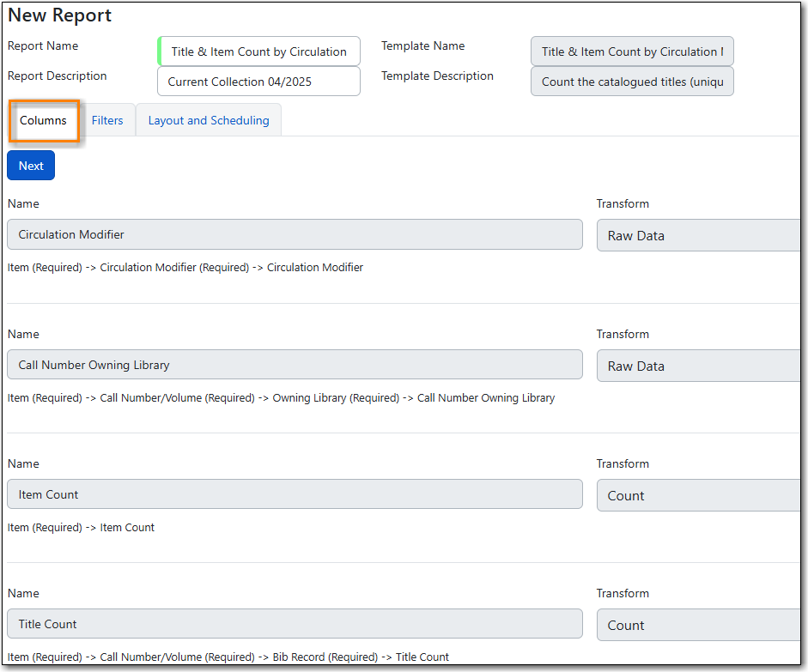Click Call Number Owning Library name field
Image resolution: width=808 pixels, height=672 pixels.
[295, 365]
